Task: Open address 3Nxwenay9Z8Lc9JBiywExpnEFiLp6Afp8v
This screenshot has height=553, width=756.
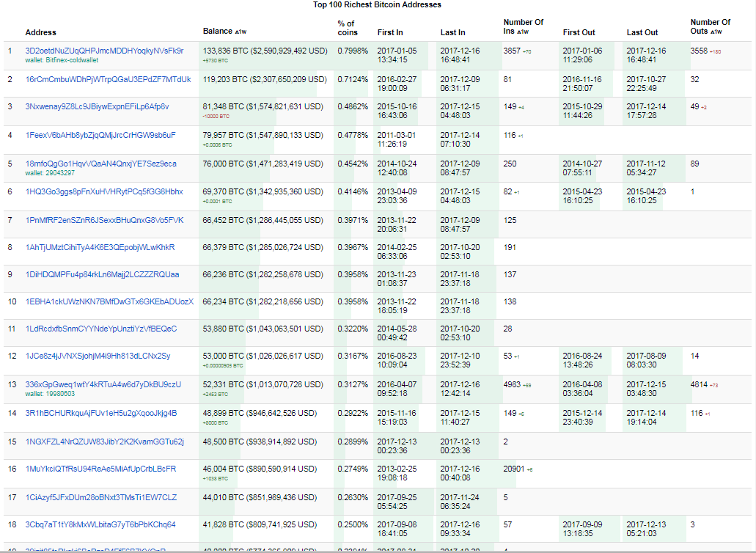Action: tap(97, 106)
